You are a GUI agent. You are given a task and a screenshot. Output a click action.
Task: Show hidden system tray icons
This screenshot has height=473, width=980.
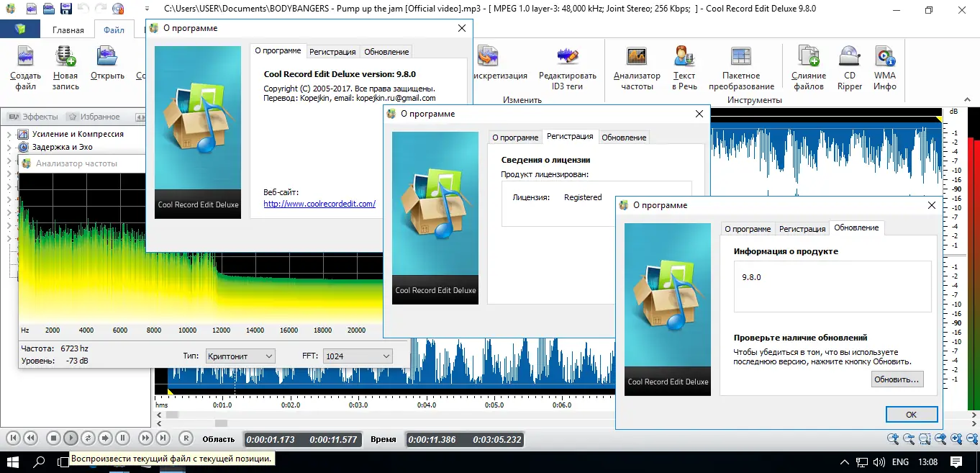pyautogui.click(x=845, y=461)
